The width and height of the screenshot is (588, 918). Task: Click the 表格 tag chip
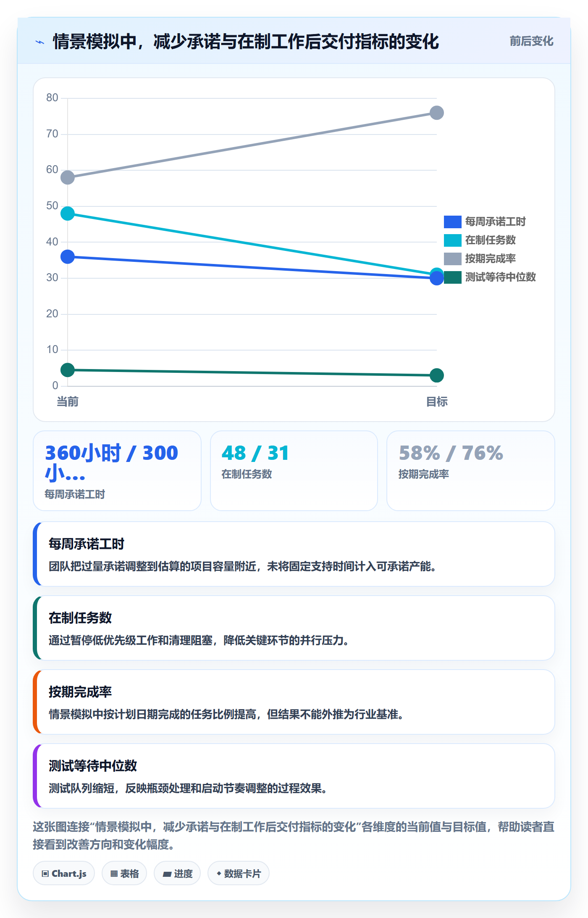coord(124,873)
